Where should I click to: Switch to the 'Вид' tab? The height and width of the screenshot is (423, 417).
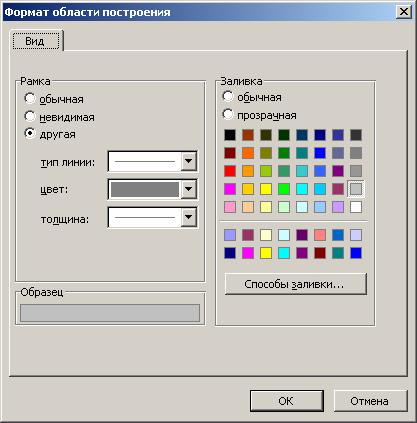(x=35, y=41)
